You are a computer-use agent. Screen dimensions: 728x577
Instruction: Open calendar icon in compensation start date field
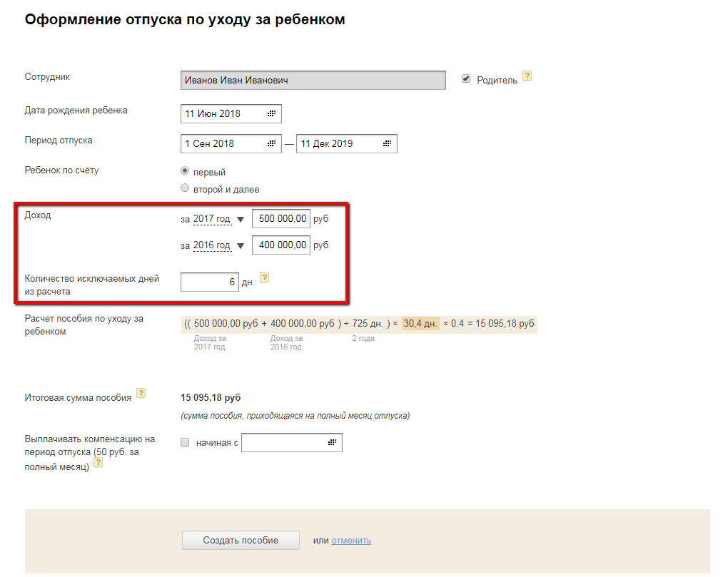coord(332,443)
